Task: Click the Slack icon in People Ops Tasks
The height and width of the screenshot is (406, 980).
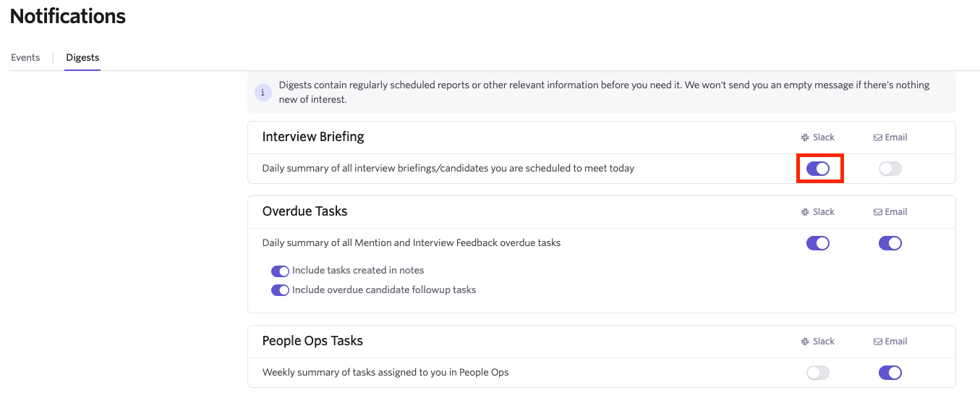Action: (804, 342)
